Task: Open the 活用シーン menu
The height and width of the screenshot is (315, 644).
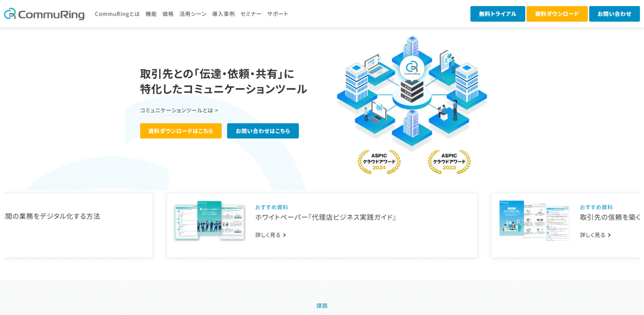Action: 193,14
